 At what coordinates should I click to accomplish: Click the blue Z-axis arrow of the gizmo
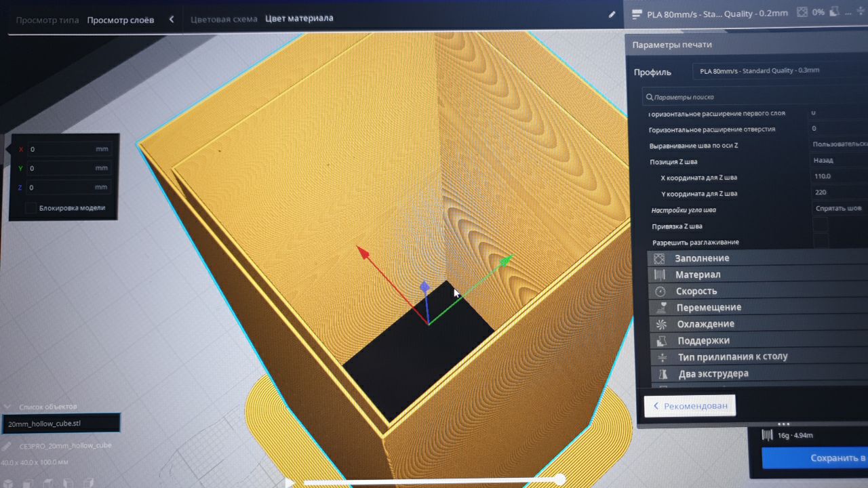pyautogui.click(x=425, y=287)
